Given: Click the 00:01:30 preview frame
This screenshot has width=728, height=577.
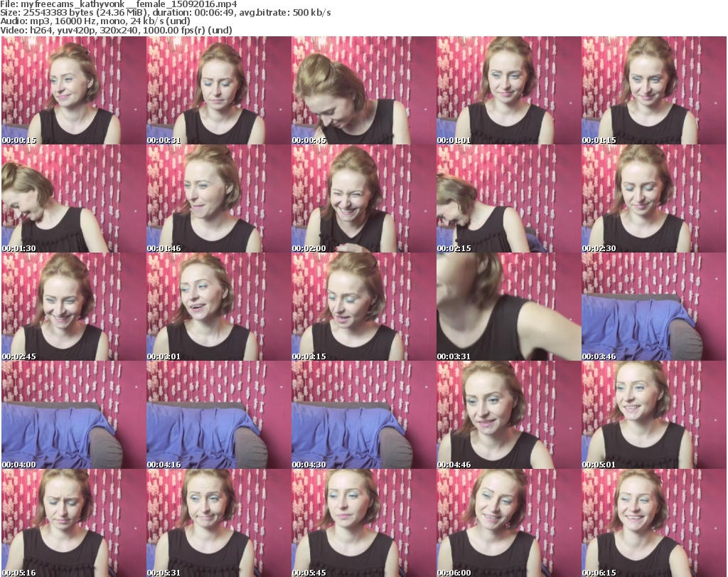Looking at the screenshot, I should [x=73, y=199].
